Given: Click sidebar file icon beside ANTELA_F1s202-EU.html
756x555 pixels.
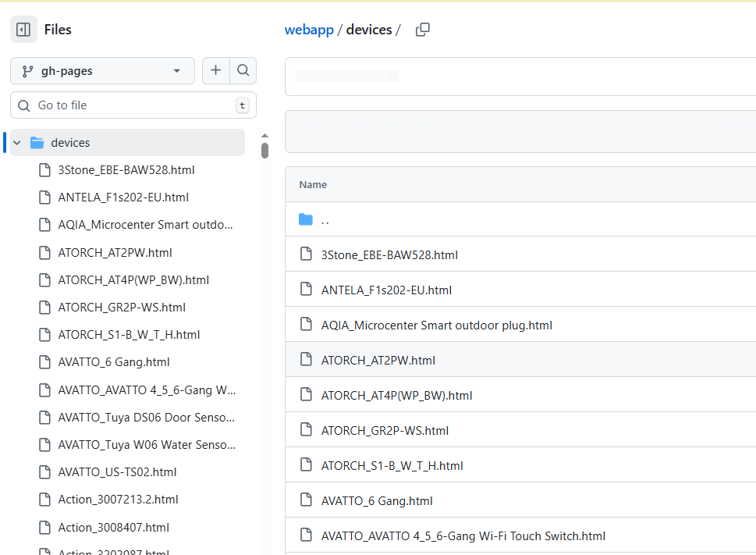Looking at the screenshot, I should pyautogui.click(x=44, y=197).
